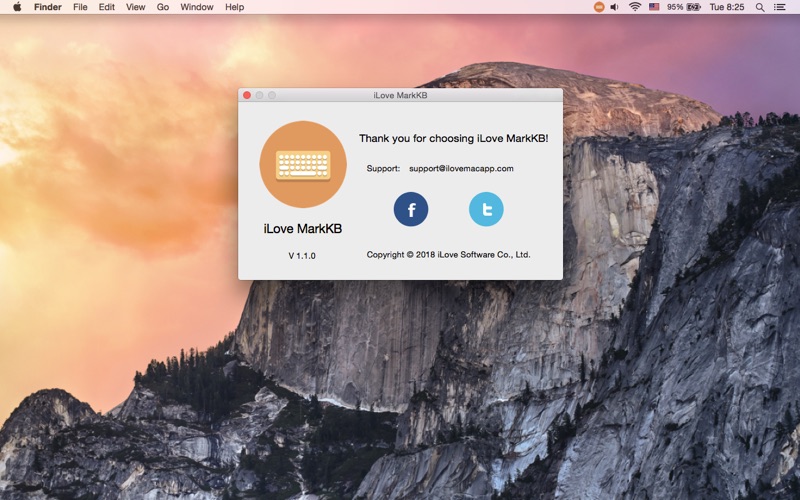The height and width of the screenshot is (500, 800).
Task: Open the Window menu
Action: [x=197, y=7]
